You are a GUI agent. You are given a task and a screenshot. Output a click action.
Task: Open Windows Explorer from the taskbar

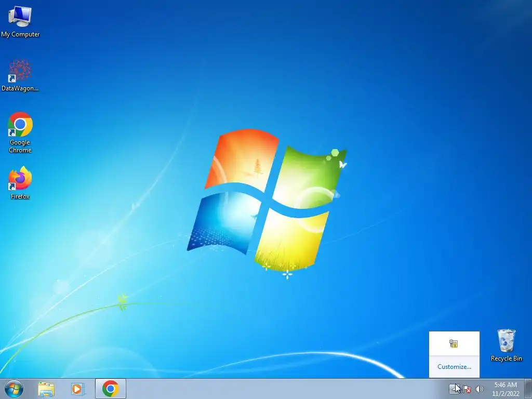46,389
